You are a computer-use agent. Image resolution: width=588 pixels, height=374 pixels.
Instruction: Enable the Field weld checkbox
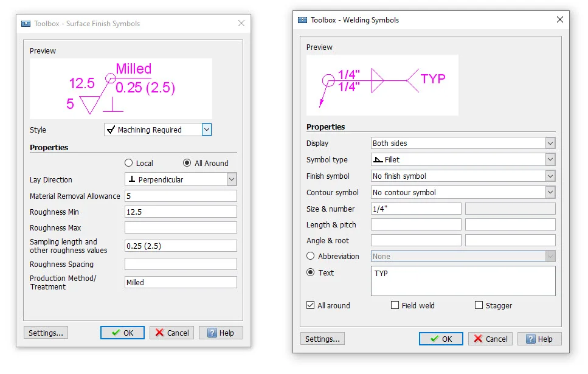pos(395,305)
